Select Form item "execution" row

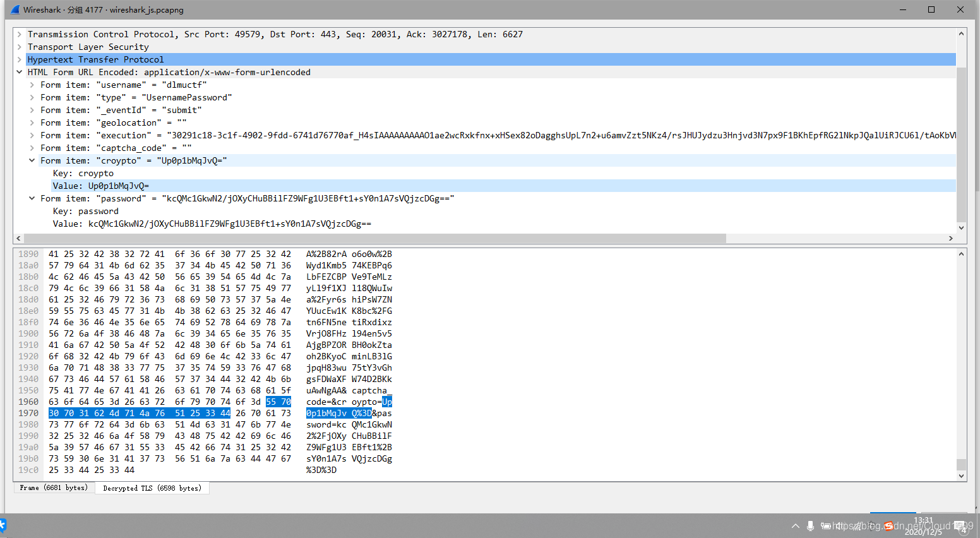tap(498, 135)
